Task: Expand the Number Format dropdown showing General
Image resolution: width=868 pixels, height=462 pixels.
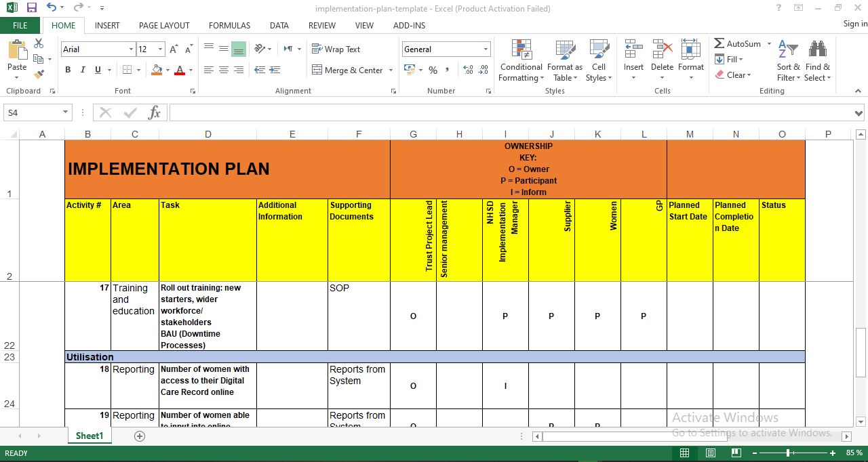Action: (444, 49)
